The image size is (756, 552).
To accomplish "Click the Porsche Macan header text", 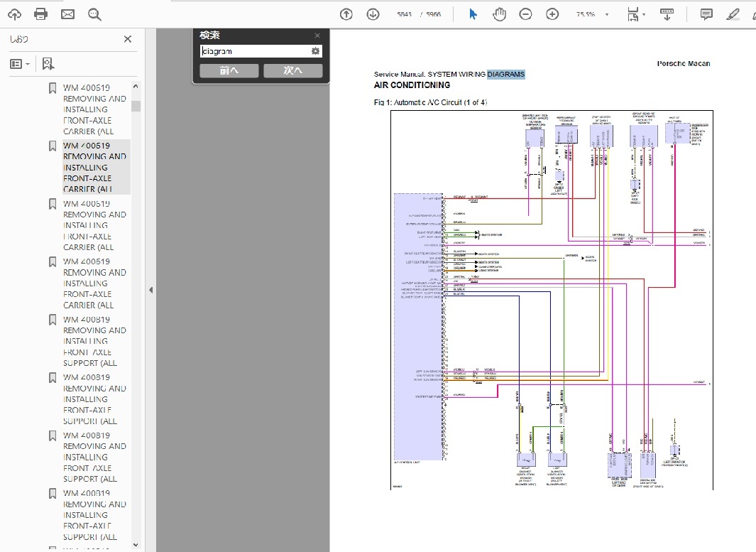I will (683, 63).
